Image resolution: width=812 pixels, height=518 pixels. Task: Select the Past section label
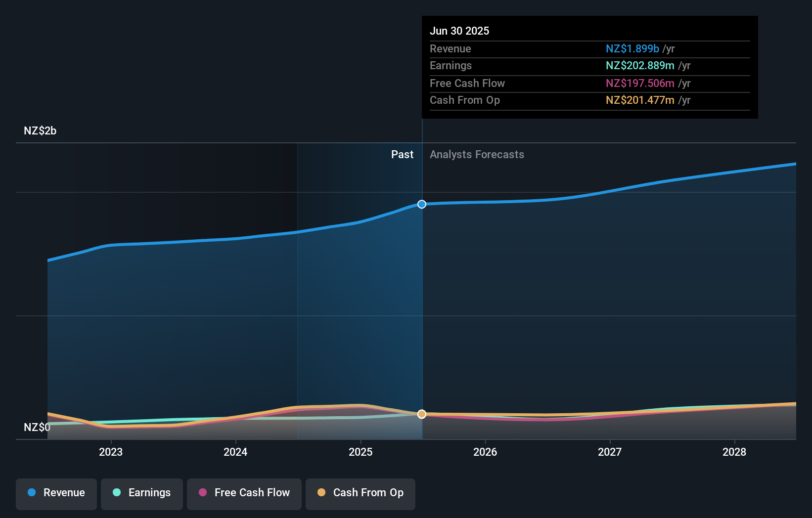pyautogui.click(x=402, y=154)
